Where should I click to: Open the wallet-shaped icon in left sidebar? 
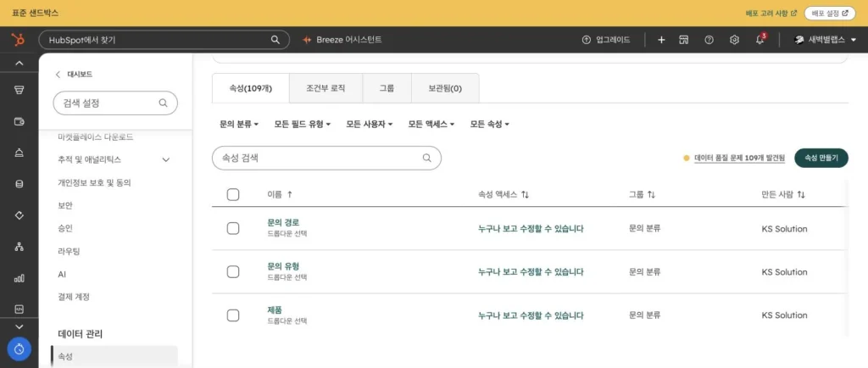point(19,122)
